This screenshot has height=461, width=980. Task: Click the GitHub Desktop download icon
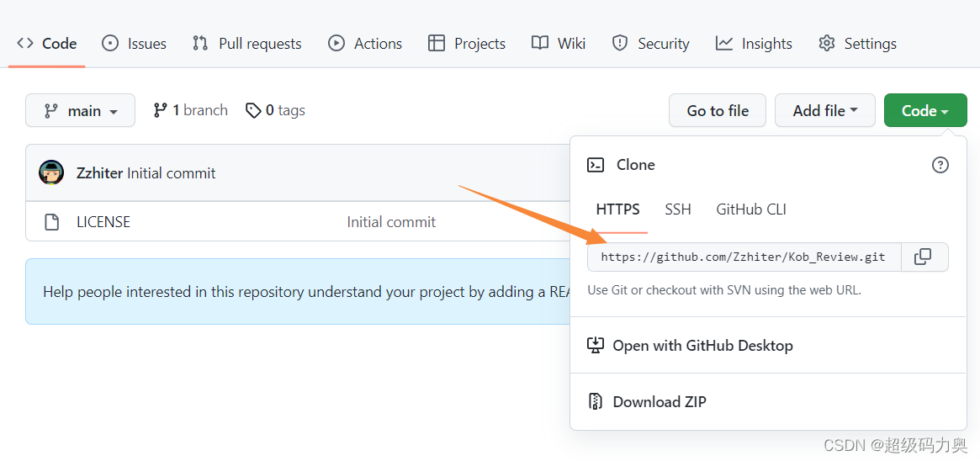click(596, 346)
